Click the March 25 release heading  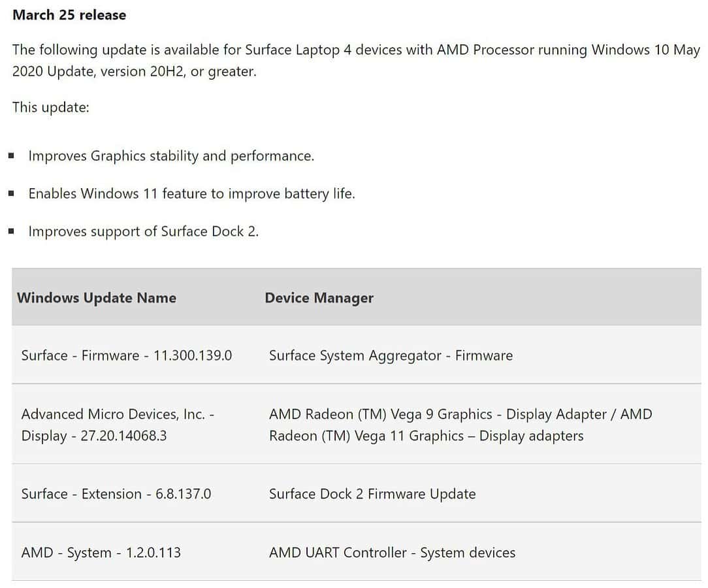coord(69,15)
